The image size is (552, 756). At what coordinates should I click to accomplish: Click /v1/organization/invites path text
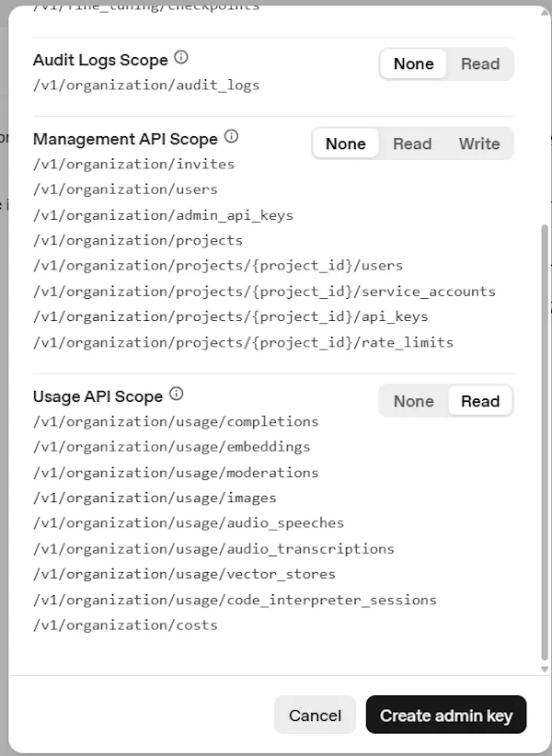coord(133,165)
